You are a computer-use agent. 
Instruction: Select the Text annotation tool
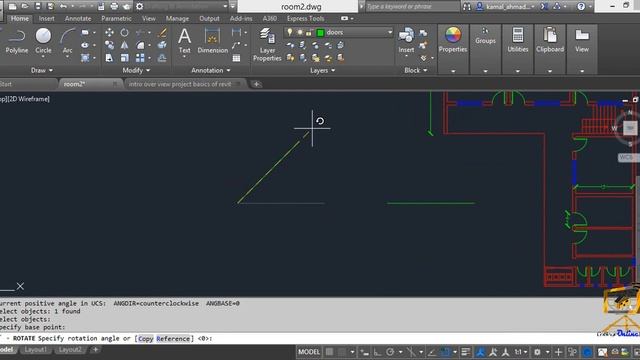click(x=184, y=41)
